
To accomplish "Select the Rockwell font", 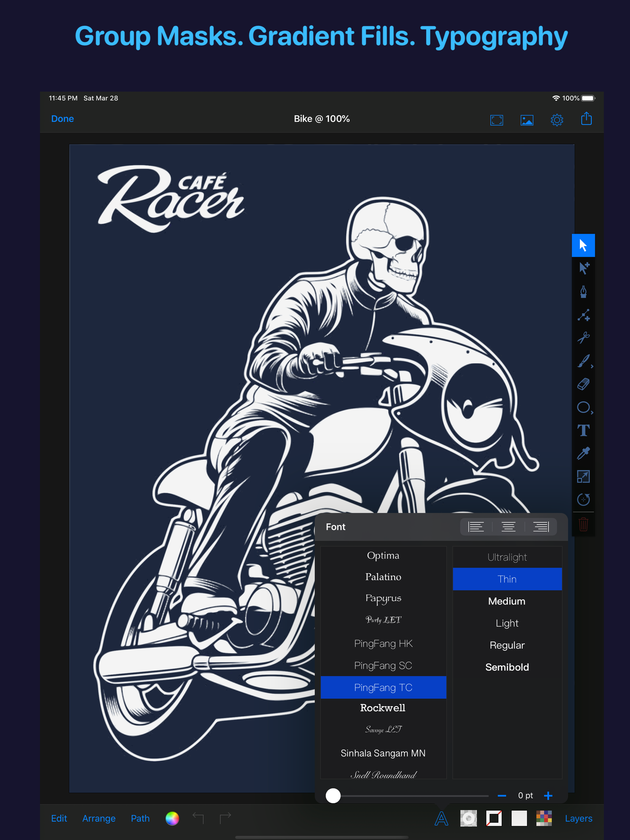I will pyautogui.click(x=383, y=708).
